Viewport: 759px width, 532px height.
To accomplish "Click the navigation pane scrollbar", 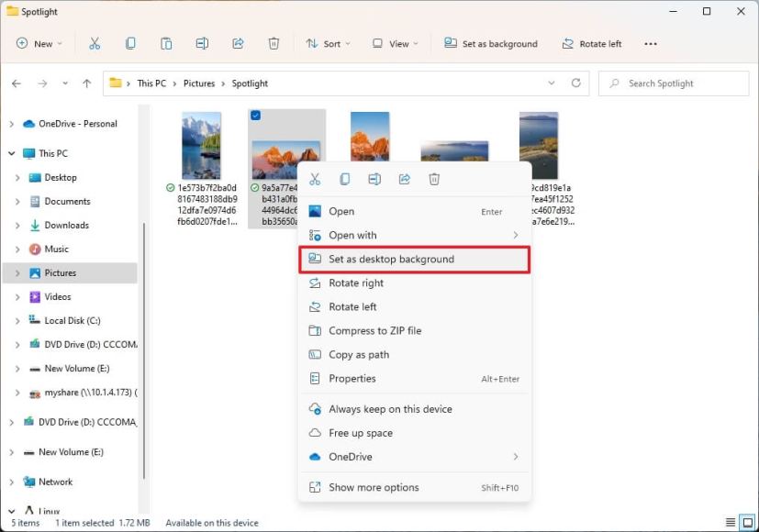I will (144, 350).
